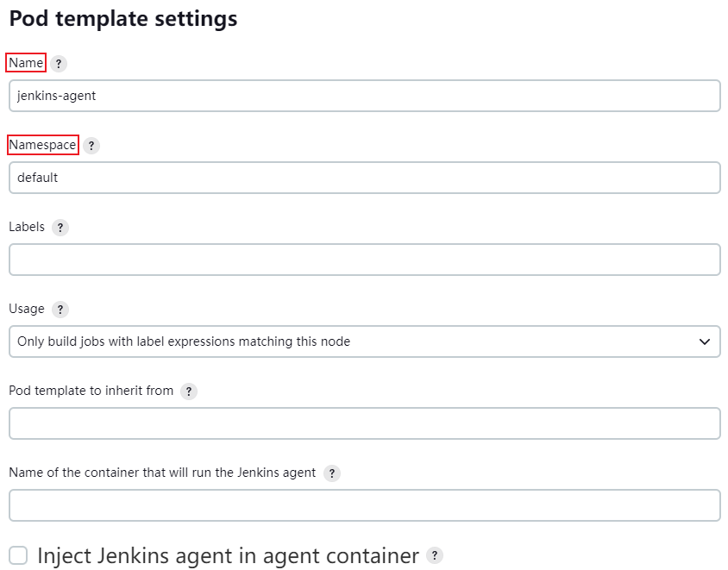Click the Name label text
728x570 pixels.
pos(26,63)
